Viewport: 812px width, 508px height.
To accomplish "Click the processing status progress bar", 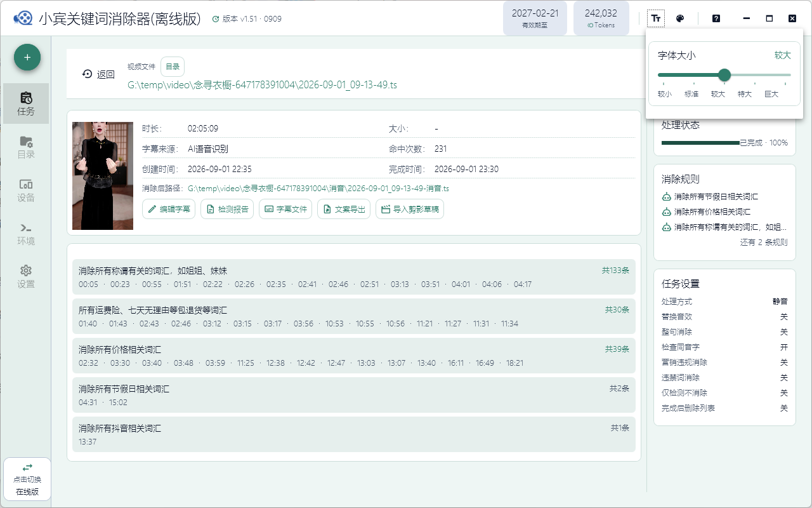I will [700, 143].
